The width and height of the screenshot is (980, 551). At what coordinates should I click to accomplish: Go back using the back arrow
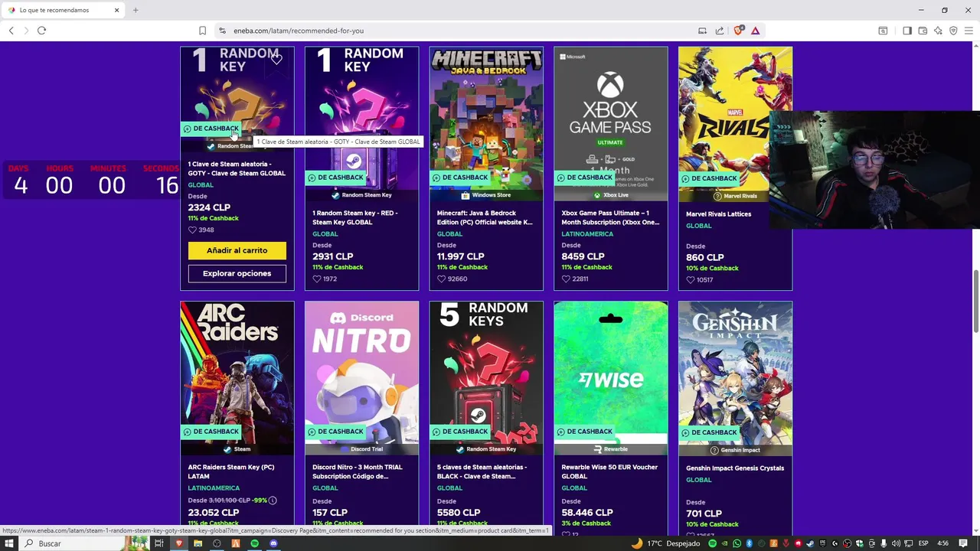(x=11, y=31)
